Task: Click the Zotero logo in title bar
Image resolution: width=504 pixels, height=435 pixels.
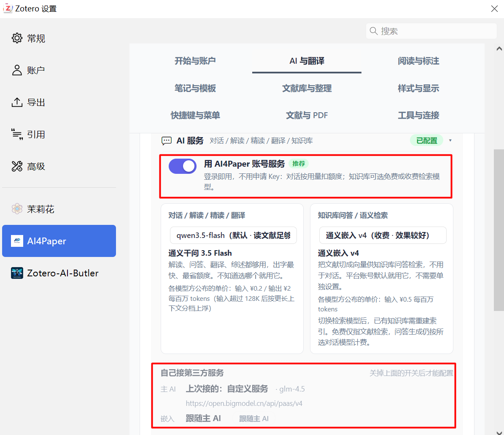Action: (x=8, y=8)
